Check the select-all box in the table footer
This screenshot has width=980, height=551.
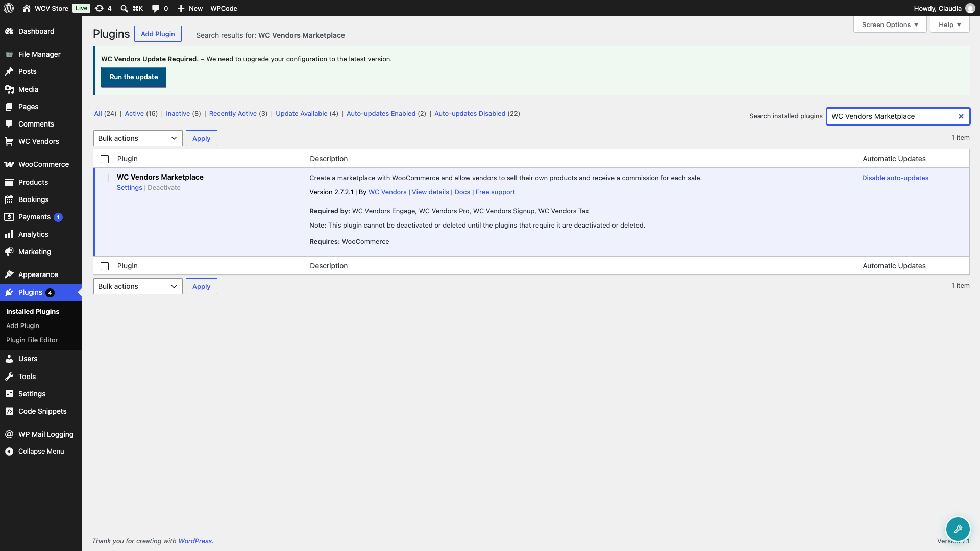pyautogui.click(x=105, y=266)
